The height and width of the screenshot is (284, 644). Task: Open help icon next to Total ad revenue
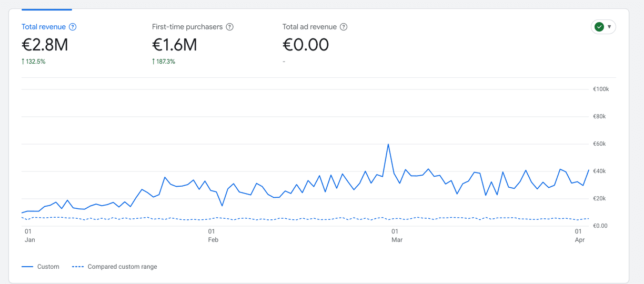coord(344,27)
